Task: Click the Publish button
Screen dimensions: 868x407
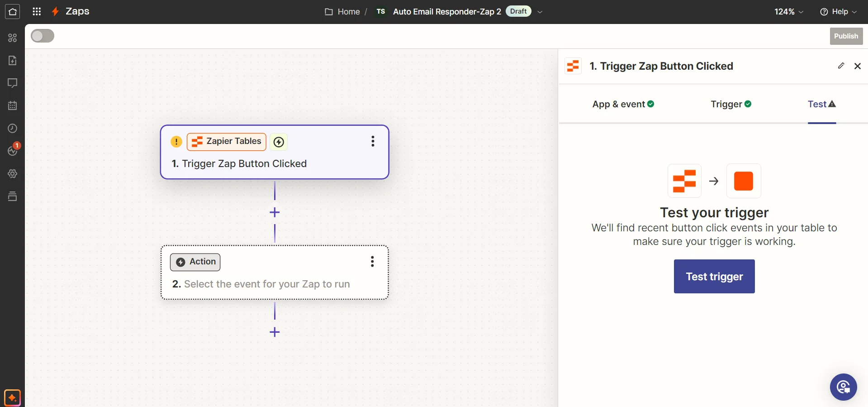Action: coord(846,36)
